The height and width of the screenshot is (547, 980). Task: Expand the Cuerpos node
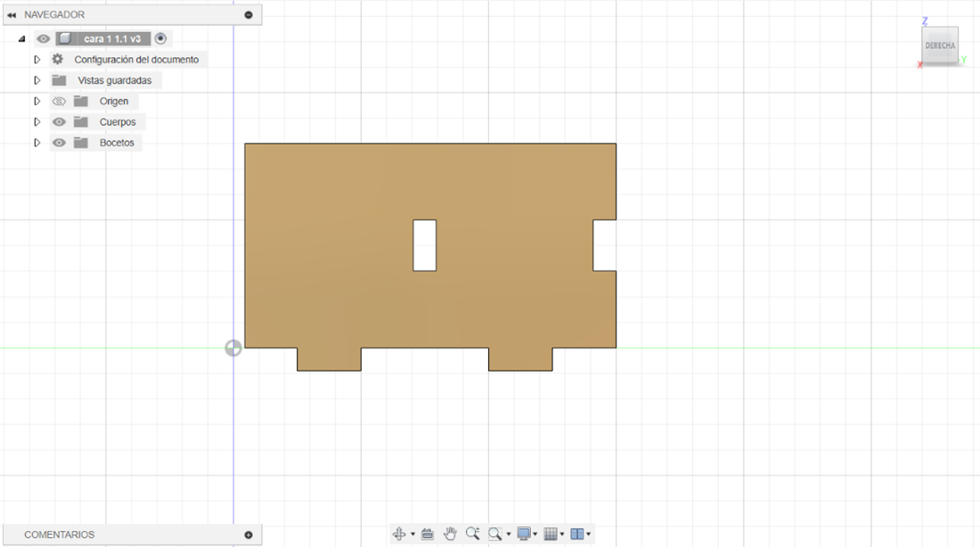click(37, 121)
